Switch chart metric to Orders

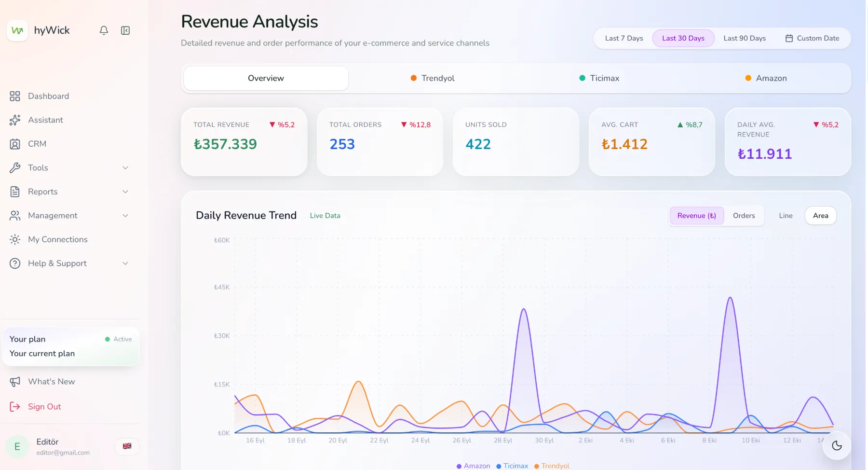pos(744,216)
